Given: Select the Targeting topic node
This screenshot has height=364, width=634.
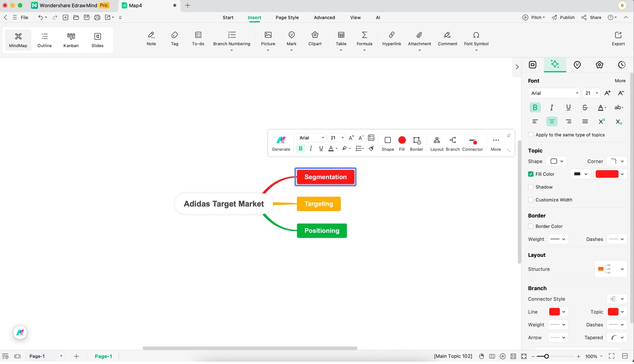Looking at the screenshot, I should [319, 204].
